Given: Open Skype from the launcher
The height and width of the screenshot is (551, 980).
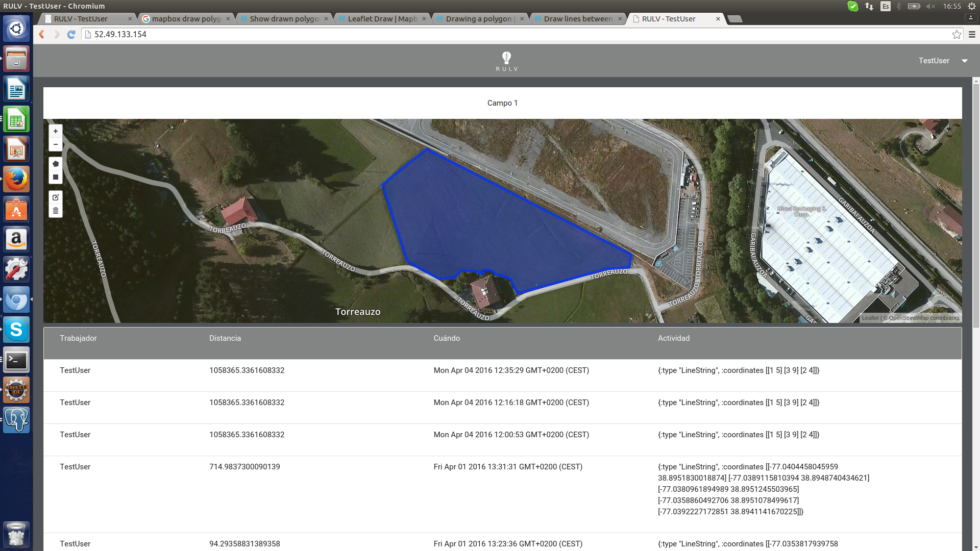Looking at the screenshot, I should pos(16,330).
